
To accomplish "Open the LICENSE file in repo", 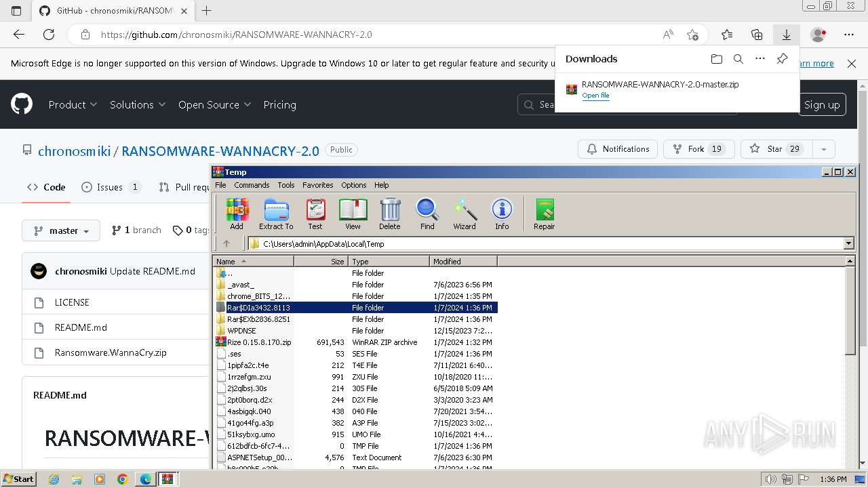I will coord(72,302).
